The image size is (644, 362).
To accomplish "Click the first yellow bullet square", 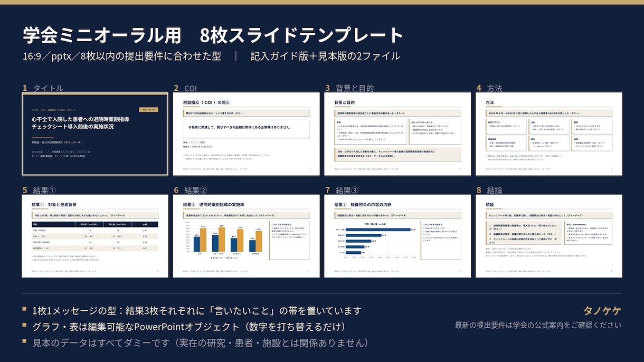I will (24, 310).
